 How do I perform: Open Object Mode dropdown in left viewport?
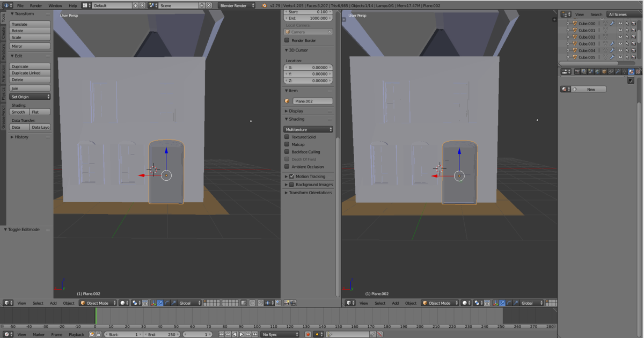[98, 303]
